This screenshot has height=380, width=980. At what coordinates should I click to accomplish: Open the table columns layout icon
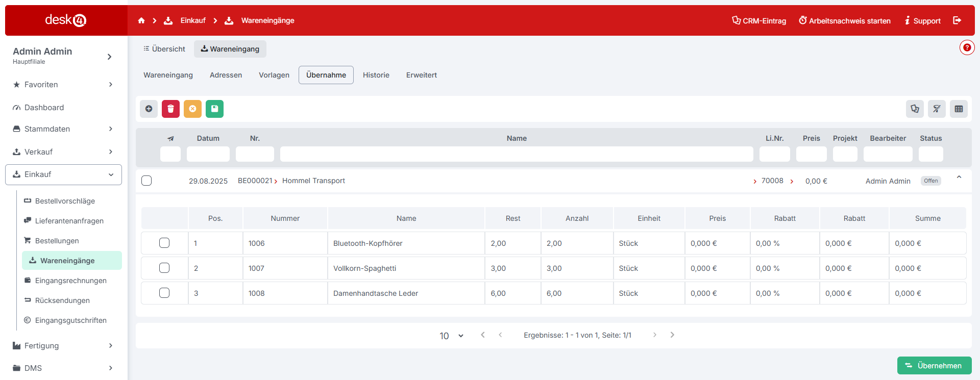(959, 109)
